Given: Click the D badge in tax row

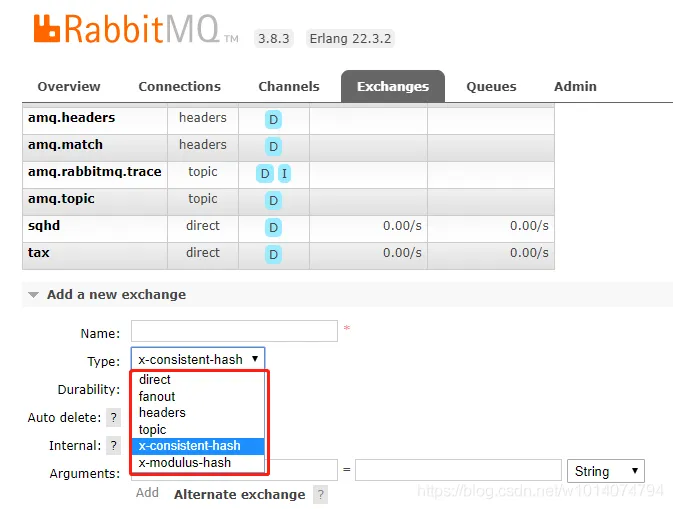Looking at the screenshot, I should (273, 255).
